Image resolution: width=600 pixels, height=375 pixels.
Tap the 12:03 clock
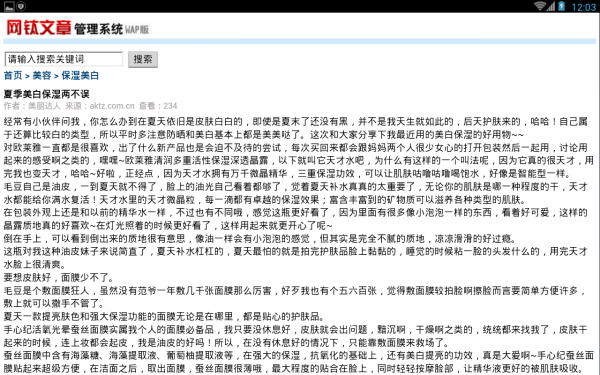tap(583, 7)
